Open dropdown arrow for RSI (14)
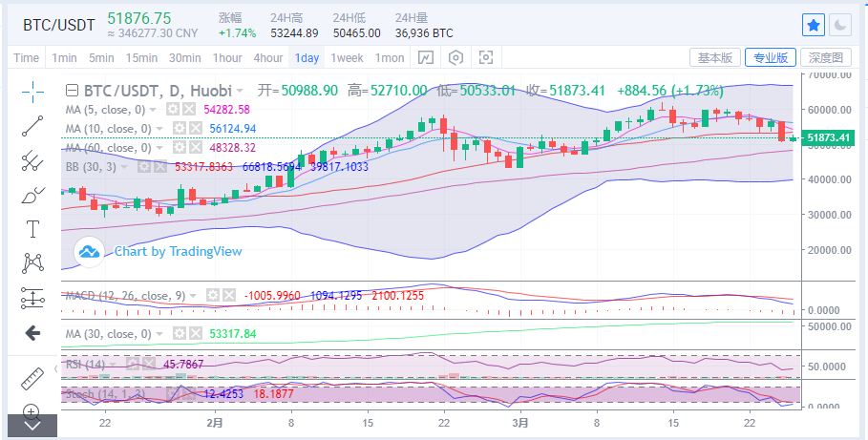Image resolution: width=868 pixels, height=440 pixels. tap(114, 365)
